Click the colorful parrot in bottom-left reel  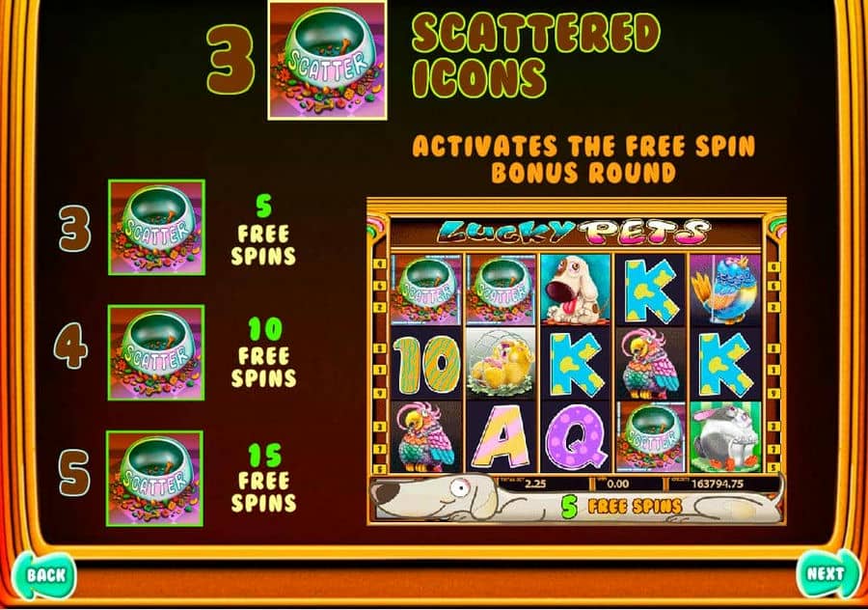point(426,437)
